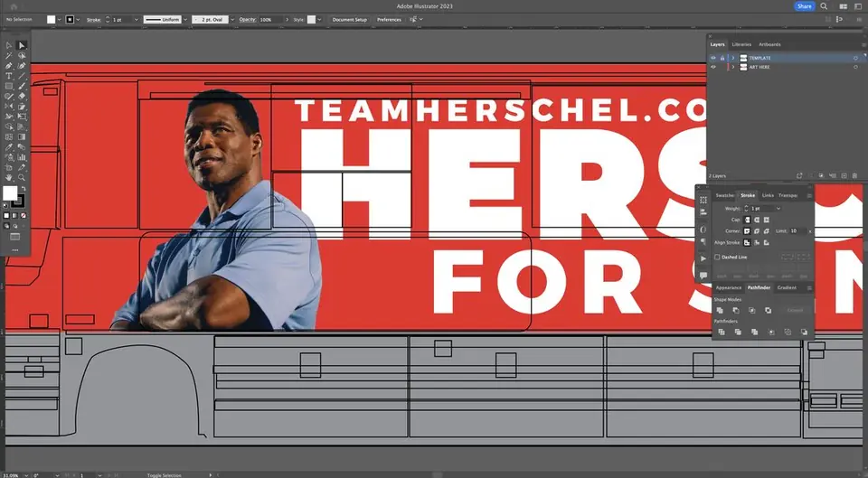The image size is (868, 478).
Task: Click Unite shape mode in Pathfinder
Action: pyautogui.click(x=720, y=310)
